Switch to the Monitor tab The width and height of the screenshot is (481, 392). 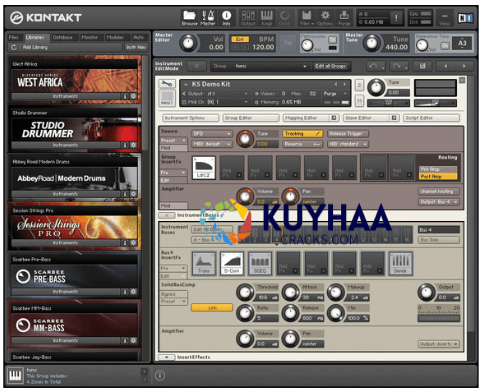(x=90, y=37)
